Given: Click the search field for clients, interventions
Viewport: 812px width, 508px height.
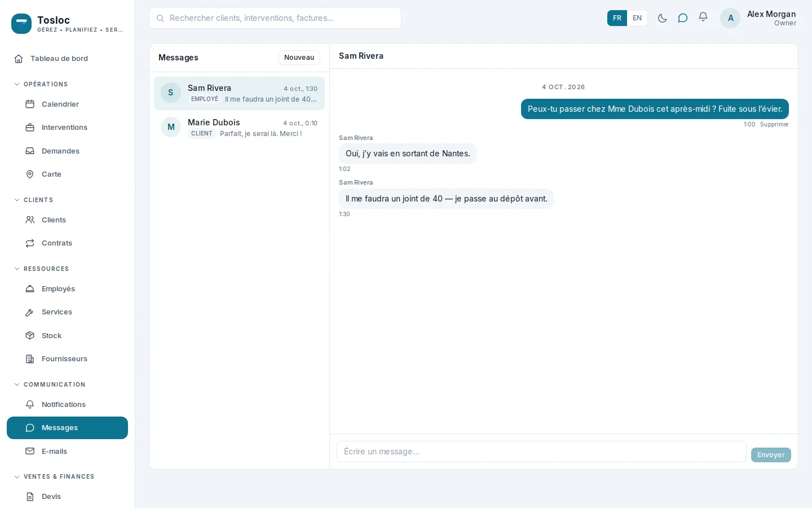Looking at the screenshot, I should click(x=275, y=18).
